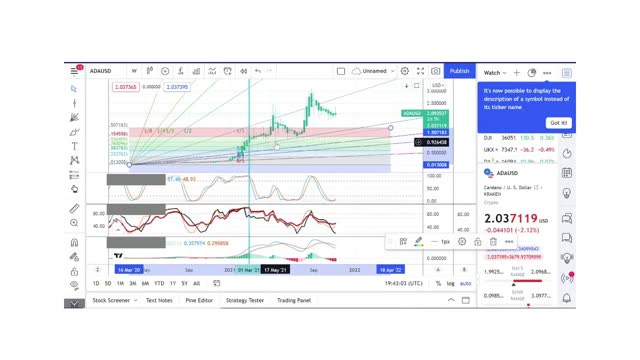The height and width of the screenshot is (360, 640).
Task: Open chart settings gear in top toolbar
Action: [404, 71]
